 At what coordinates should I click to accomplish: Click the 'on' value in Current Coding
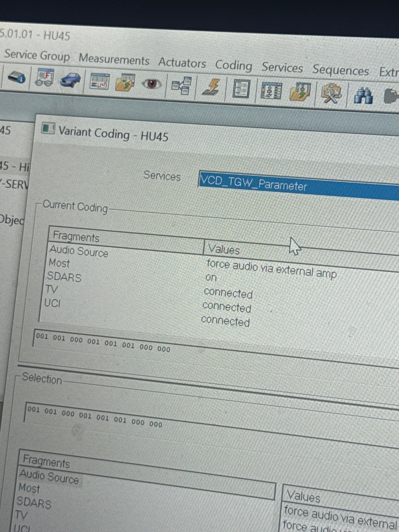[x=211, y=277]
